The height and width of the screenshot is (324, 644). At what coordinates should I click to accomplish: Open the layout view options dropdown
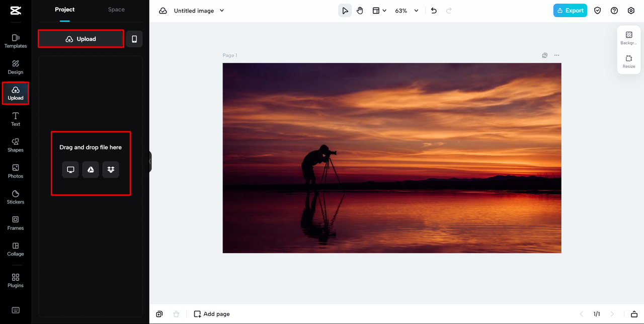(379, 11)
